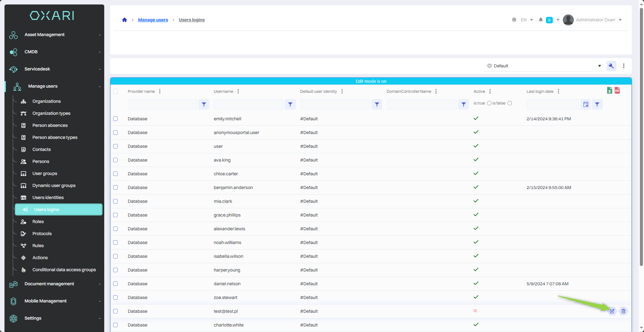Image resolution: width=644 pixels, height=332 pixels.
Task: Select the emily.mitchell row checkbox
Action: pyautogui.click(x=116, y=119)
